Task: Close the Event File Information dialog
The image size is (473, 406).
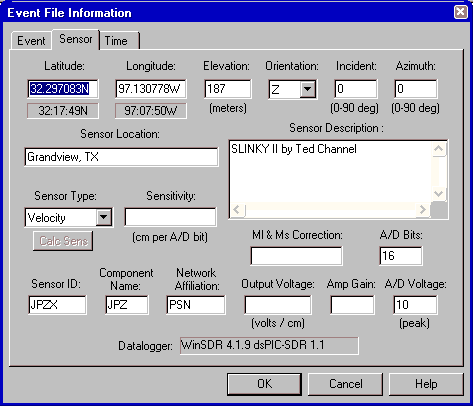Action: (461, 12)
